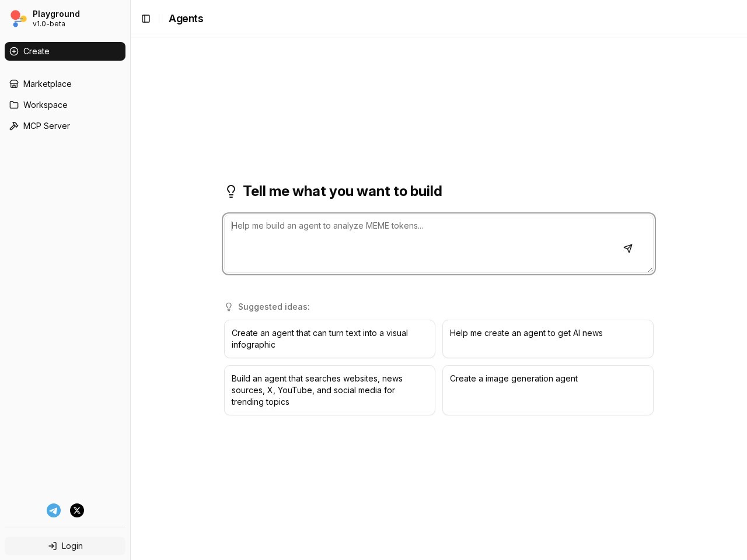Select the MCP Server menu item
The height and width of the screenshot is (560, 747).
click(x=65, y=126)
